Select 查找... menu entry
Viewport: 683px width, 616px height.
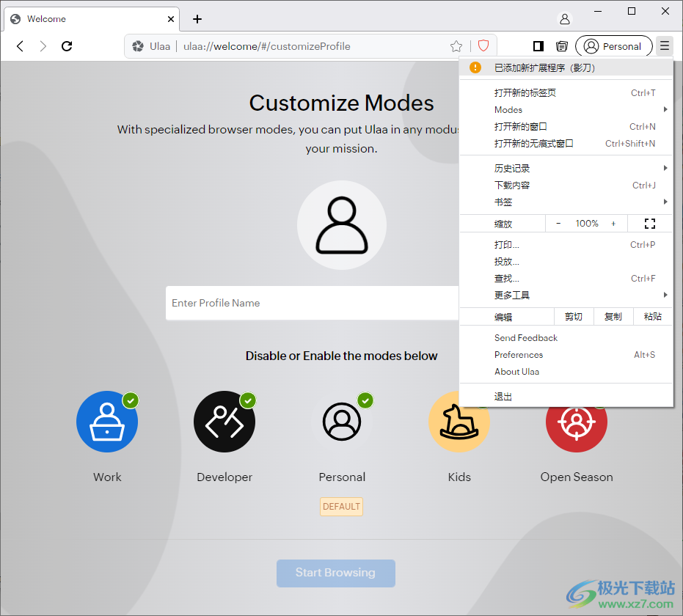tap(566, 279)
